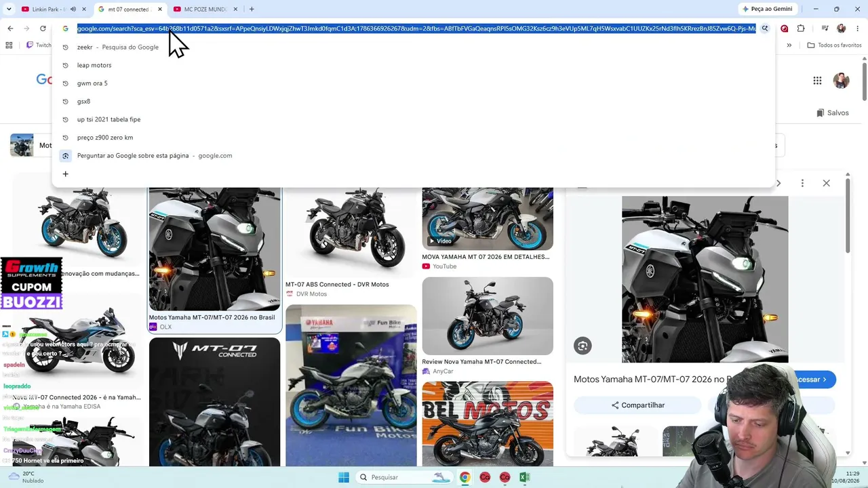Open a new browser tab
The height and width of the screenshot is (488, 868).
252,9
